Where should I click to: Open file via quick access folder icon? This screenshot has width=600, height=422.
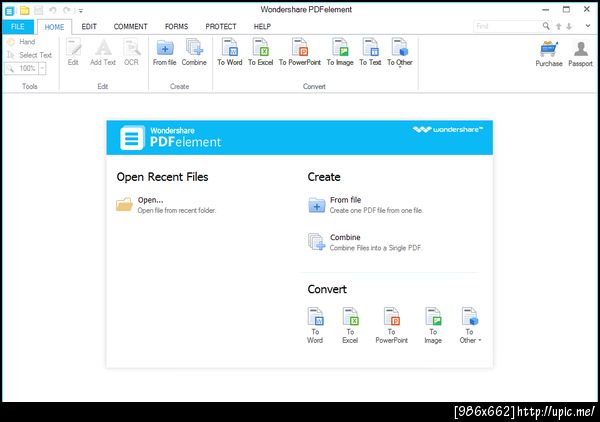24,11
